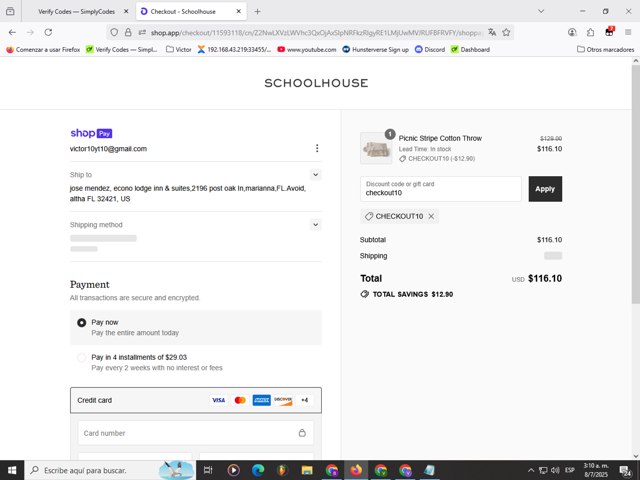Reload the checkout page

pyautogui.click(x=48, y=32)
